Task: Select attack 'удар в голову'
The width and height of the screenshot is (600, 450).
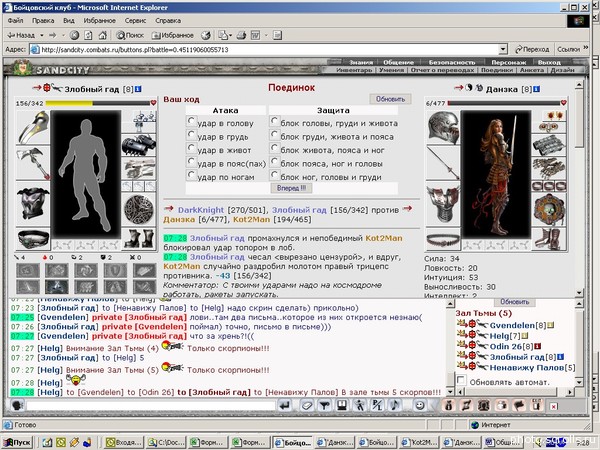Action: coord(191,121)
